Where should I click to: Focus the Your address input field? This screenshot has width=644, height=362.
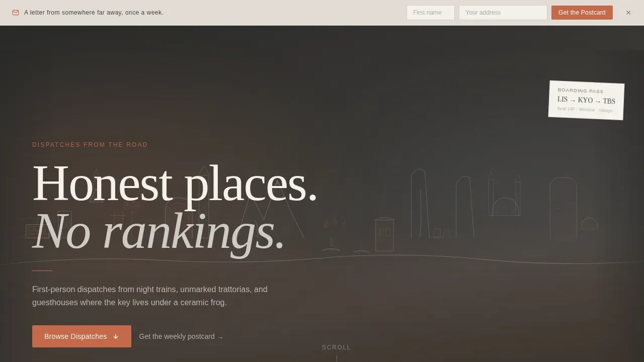503,13
